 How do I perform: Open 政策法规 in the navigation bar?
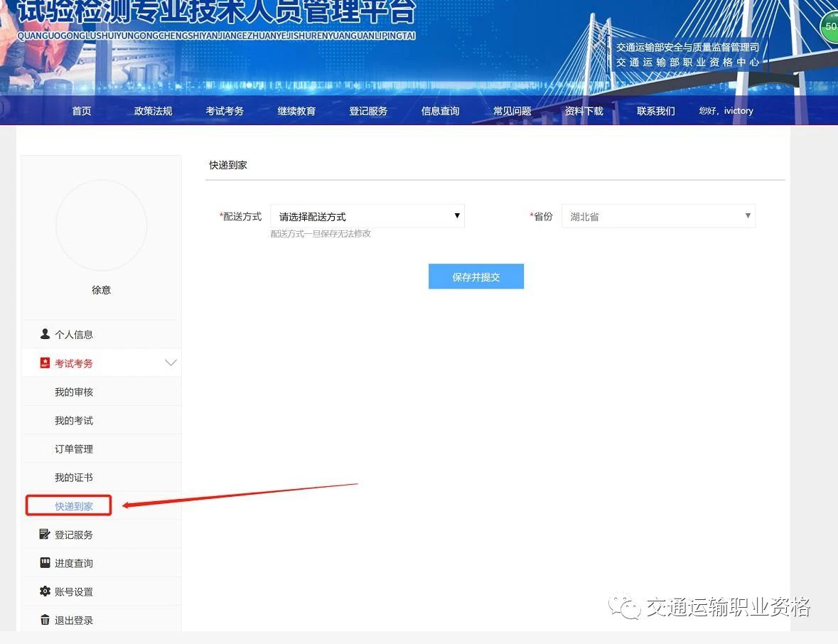(153, 111)
